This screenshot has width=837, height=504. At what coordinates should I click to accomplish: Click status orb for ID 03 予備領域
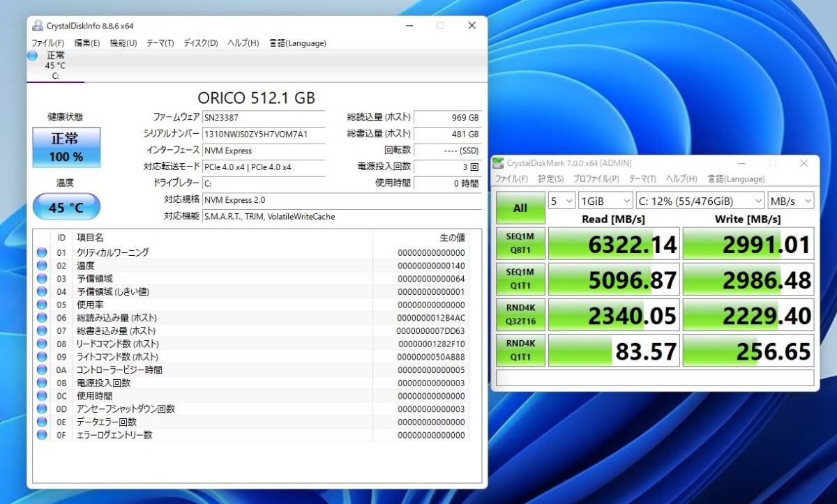(42, 278)
